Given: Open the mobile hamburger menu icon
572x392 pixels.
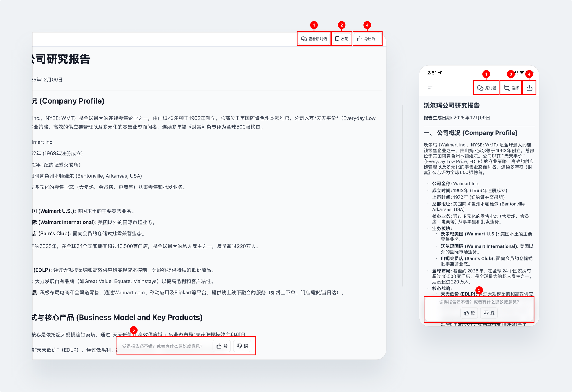Looking at the screenshot, I should 430,88.
